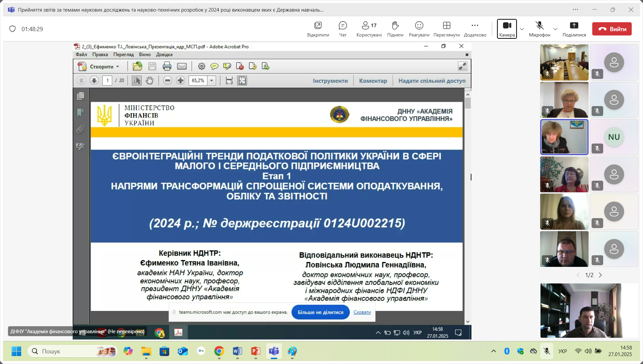Viewport: 643px width, 364px height.
Task: Open the Інструменти pane
Action: coord(330,81)
